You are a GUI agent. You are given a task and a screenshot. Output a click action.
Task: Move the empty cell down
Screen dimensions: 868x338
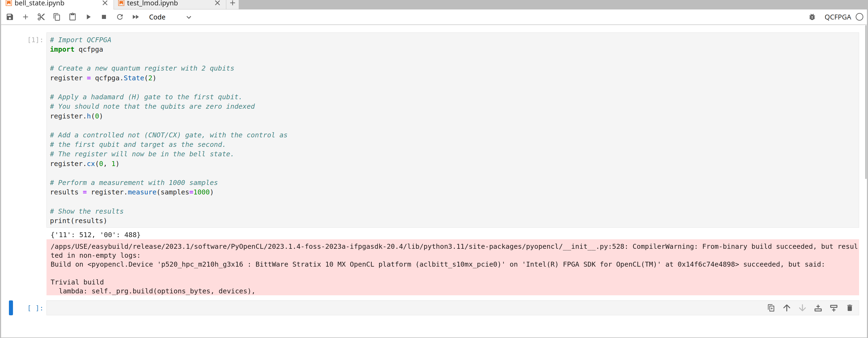tap(802, 308)
